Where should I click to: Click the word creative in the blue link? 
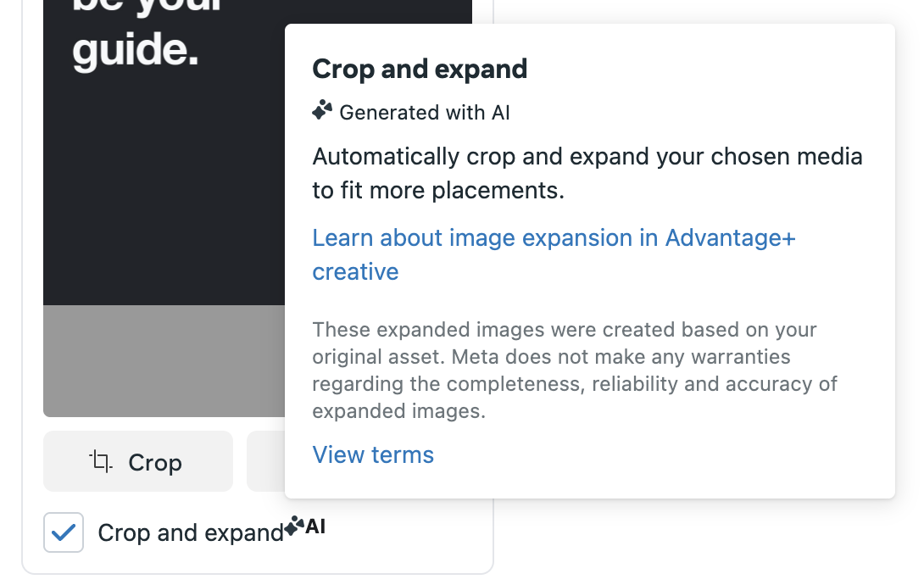click(x=355, y=272)
